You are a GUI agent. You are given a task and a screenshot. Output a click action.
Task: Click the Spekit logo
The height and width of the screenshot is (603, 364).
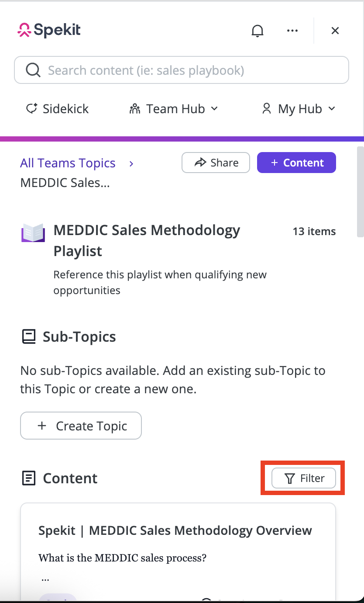point(49,30)
